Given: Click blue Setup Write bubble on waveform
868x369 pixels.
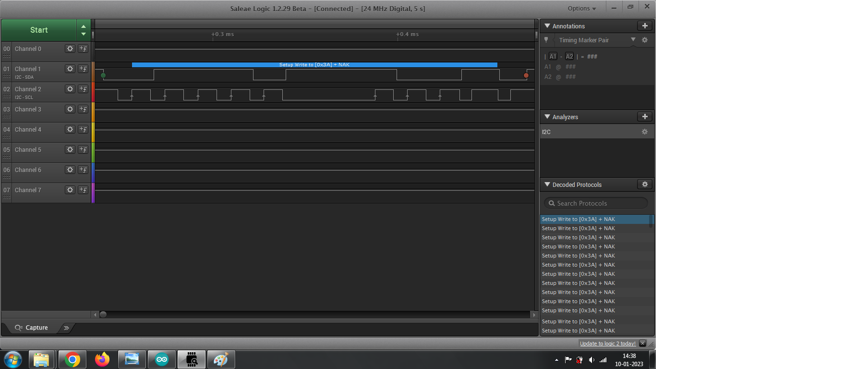Looking at the screenshot, I should coord(314,65).
